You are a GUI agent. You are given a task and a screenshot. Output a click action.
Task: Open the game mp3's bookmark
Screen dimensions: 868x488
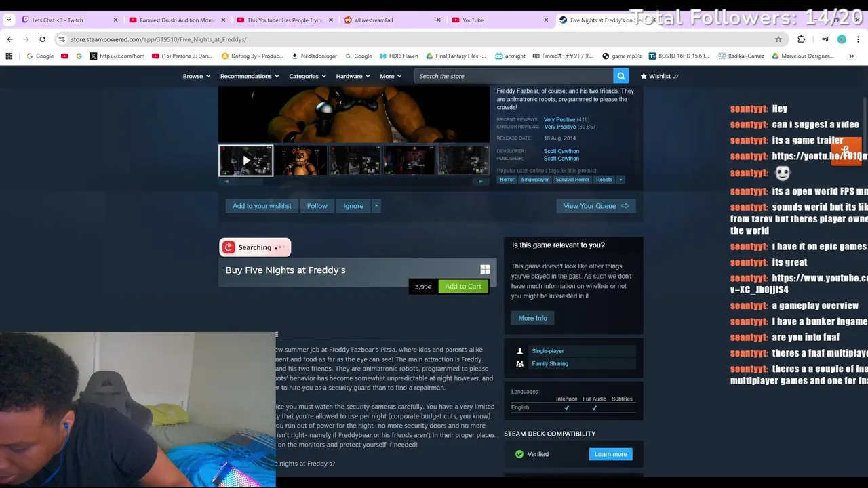click(621, 56)
